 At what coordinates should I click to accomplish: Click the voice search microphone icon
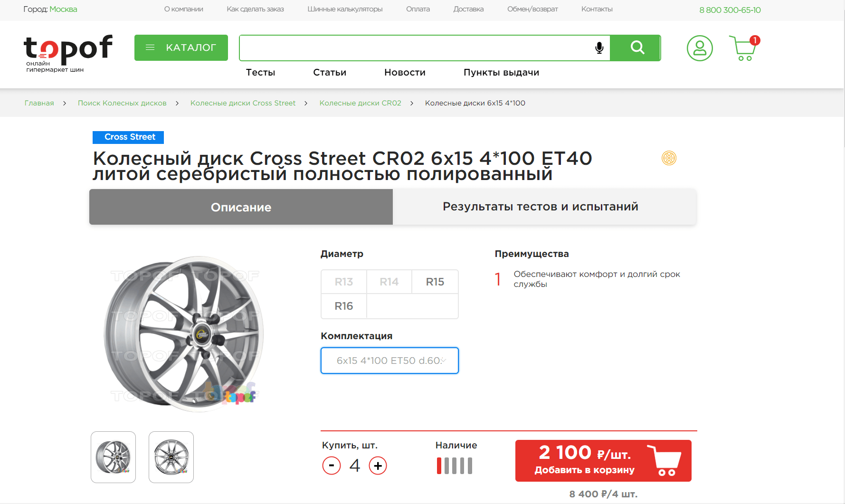599,48
